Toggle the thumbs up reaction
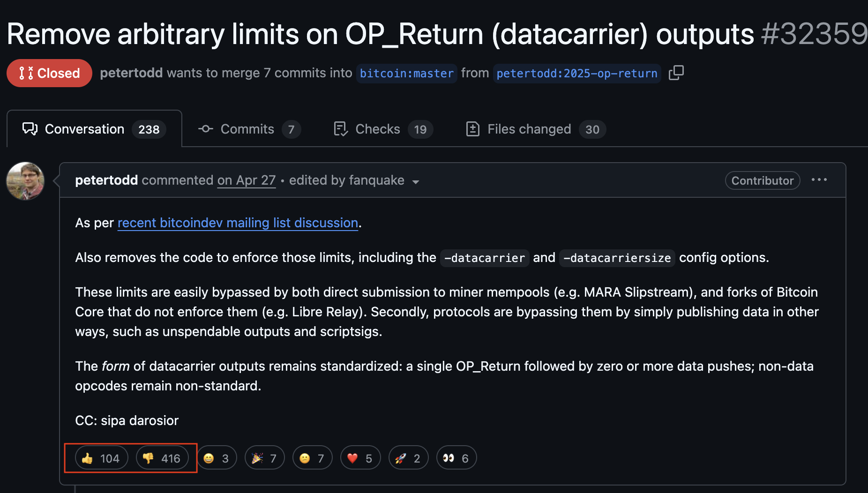The height and width of the screenshot is (493, 868). (101, 458)
